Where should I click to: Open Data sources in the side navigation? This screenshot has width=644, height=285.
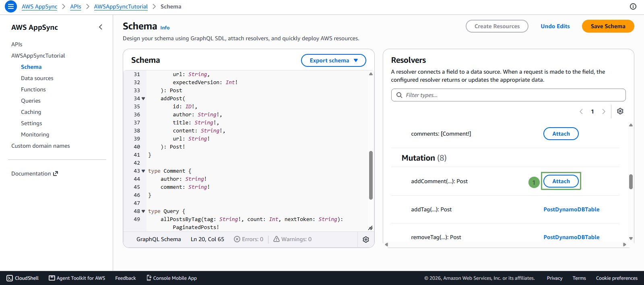click(x=37, y=78)
